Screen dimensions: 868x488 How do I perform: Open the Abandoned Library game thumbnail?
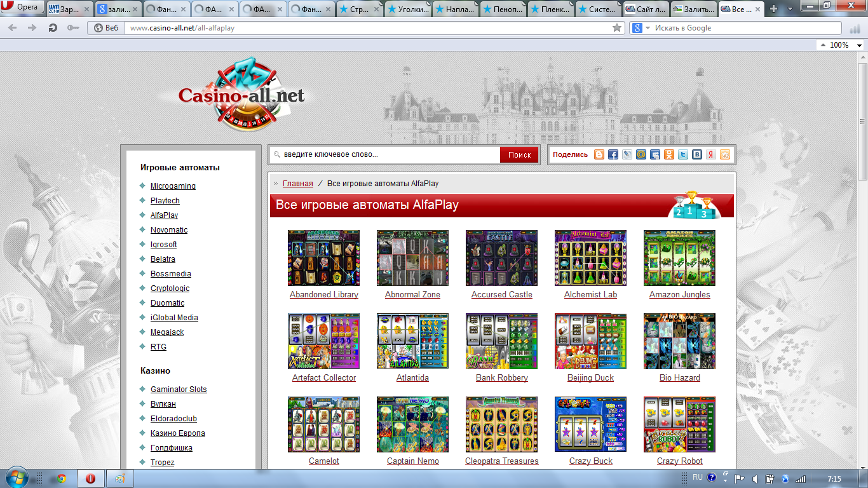pyautogui.click(x=323, y=258)
